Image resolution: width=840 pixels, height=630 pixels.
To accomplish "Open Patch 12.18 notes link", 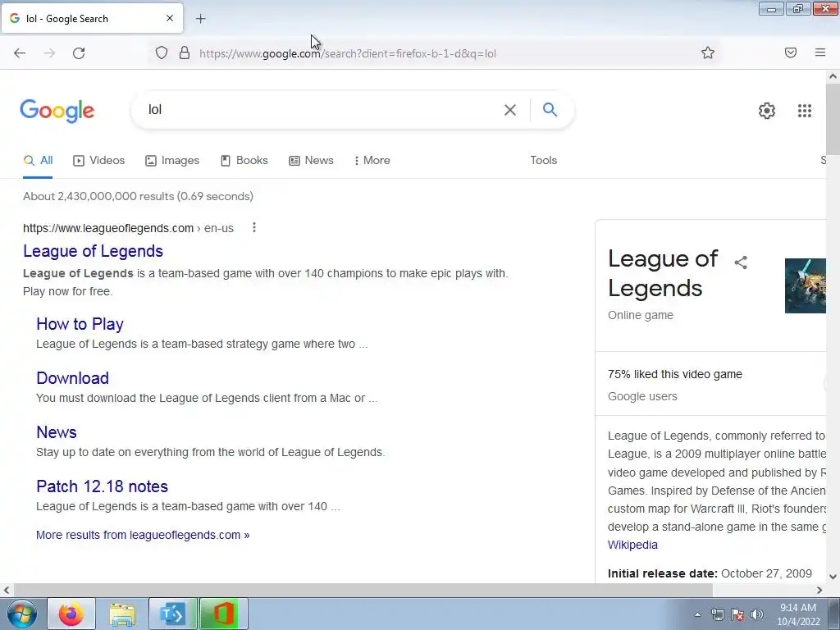I will pyautogui.click(x=103, y=486).
